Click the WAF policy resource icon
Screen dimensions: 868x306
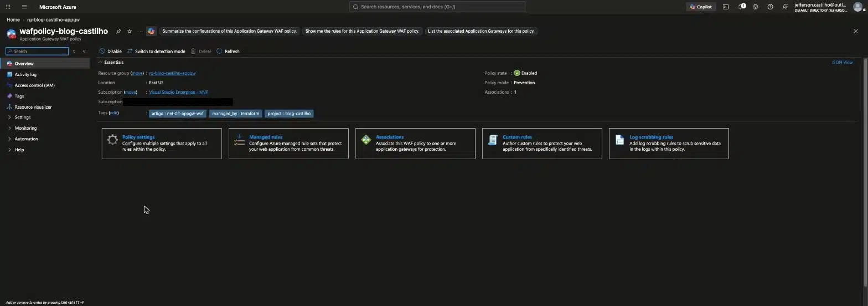[x=11, y=34]
